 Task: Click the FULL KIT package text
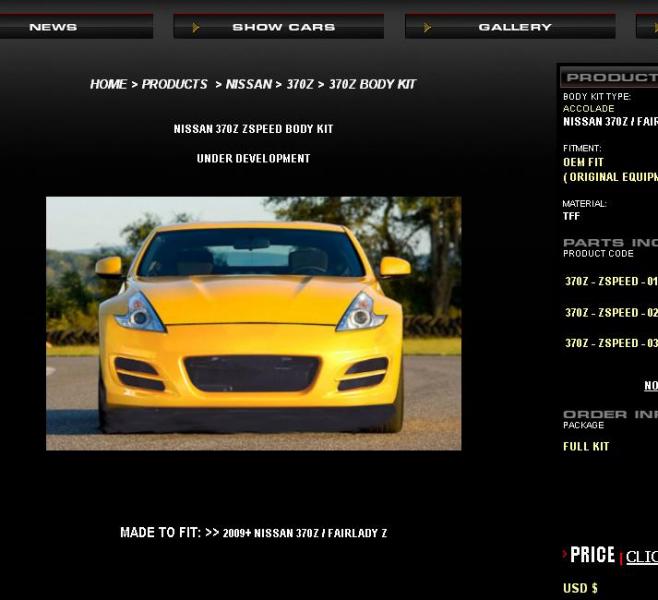click(x=586, y=446)
